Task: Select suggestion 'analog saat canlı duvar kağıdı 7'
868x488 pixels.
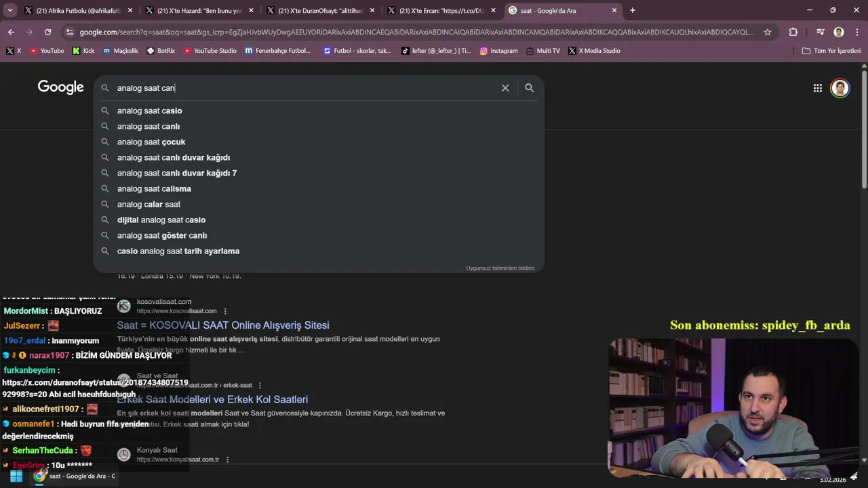Action: pyautogui.click(x=319, y=173)
